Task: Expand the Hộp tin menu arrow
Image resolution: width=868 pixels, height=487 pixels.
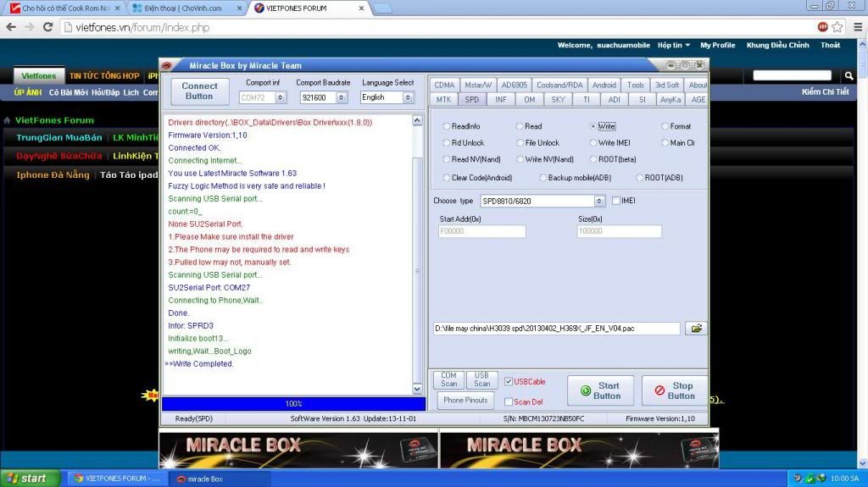Action: tap(687, 46)
